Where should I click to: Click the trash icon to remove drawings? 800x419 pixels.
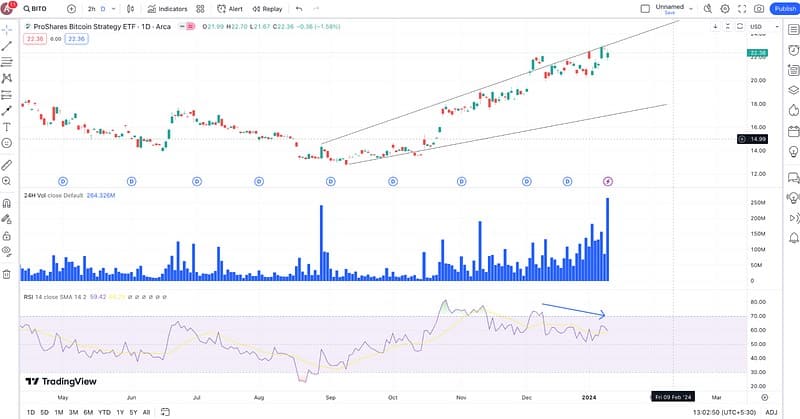tap(7, 273)
